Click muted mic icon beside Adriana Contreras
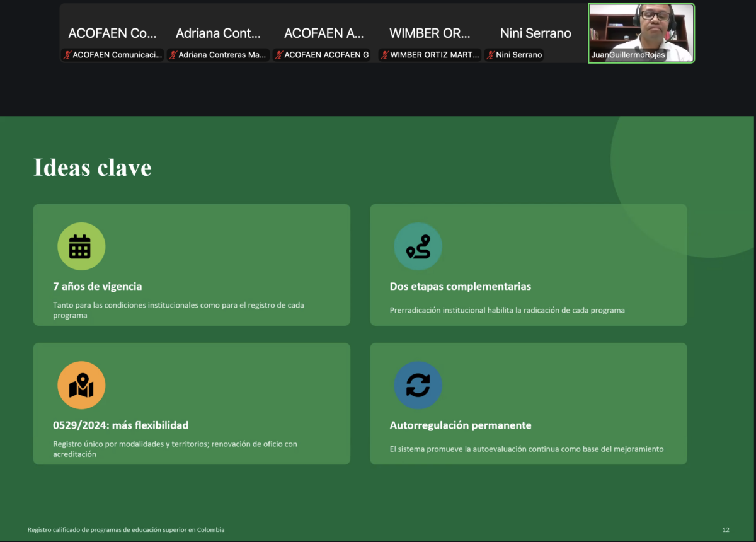 click(173, 55)
